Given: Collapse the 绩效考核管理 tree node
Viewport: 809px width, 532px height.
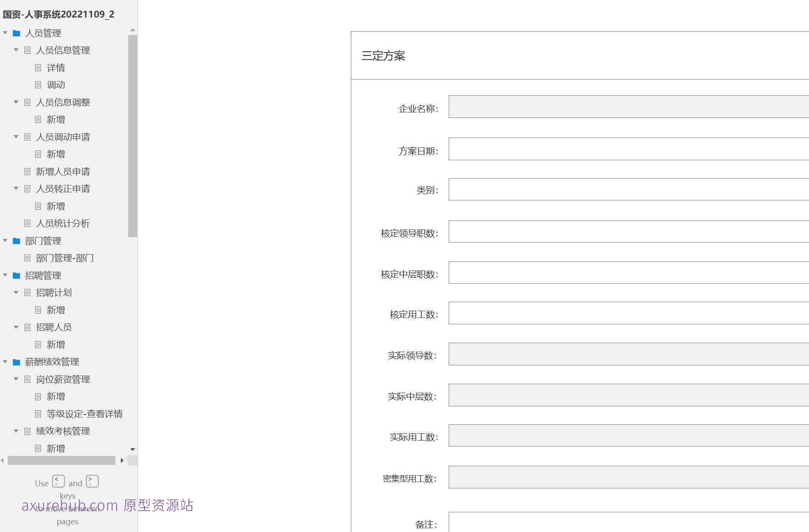Looking at the screenshot, I should tap(16, 431).
